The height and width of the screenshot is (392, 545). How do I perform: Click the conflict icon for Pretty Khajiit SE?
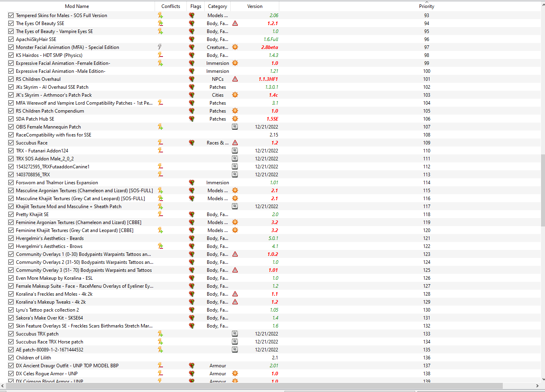(160, 215)
